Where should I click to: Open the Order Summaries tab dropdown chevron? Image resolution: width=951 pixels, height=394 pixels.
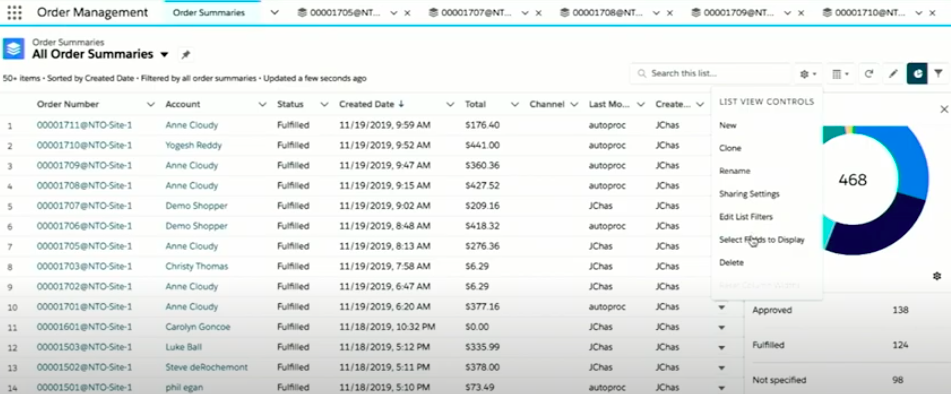[274, 12]
